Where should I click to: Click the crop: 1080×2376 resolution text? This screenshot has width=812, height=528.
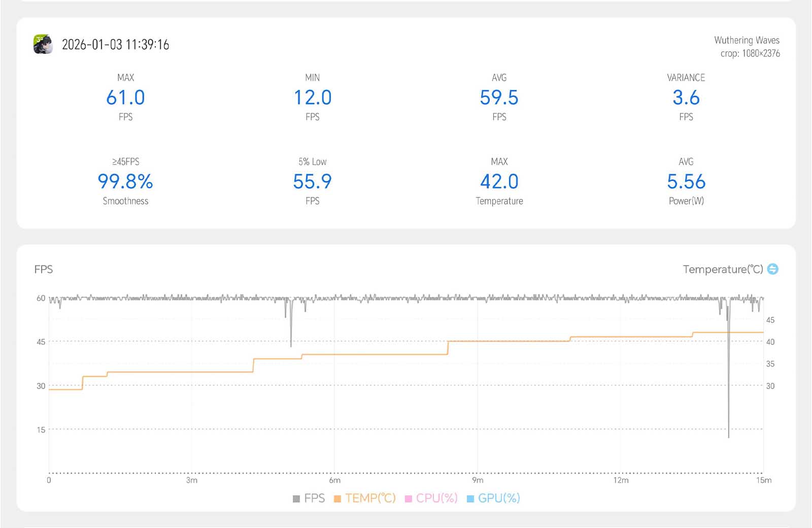[x=750, y=53]
